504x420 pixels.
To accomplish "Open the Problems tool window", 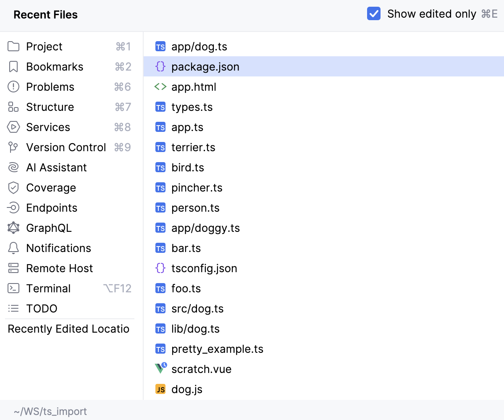I will point(50,87).
